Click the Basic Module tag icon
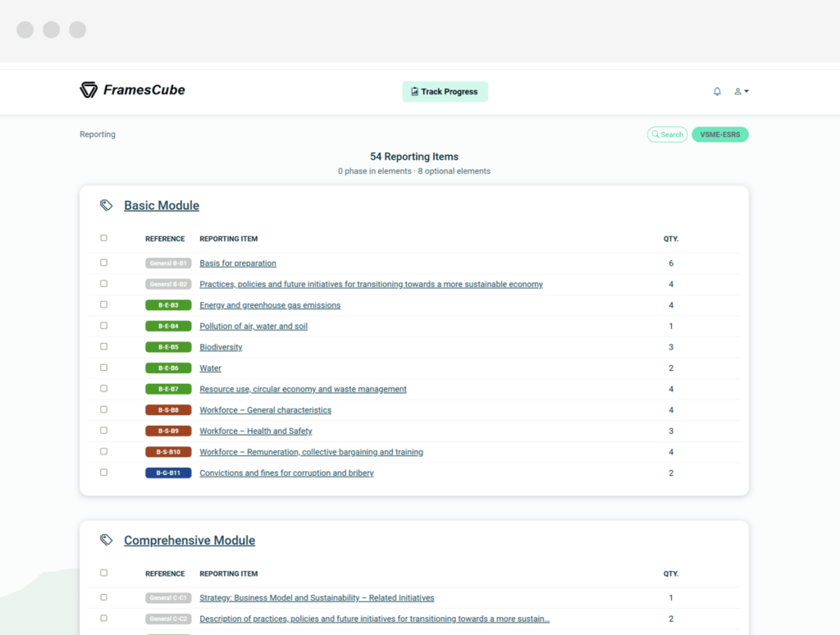 click(106, 205)
